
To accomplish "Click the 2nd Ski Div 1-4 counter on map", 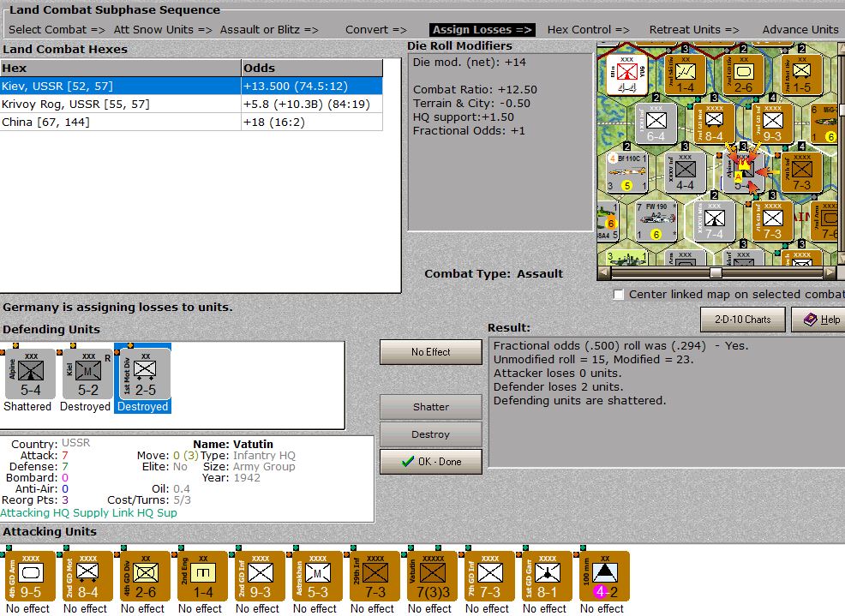I will pos(685,75).
